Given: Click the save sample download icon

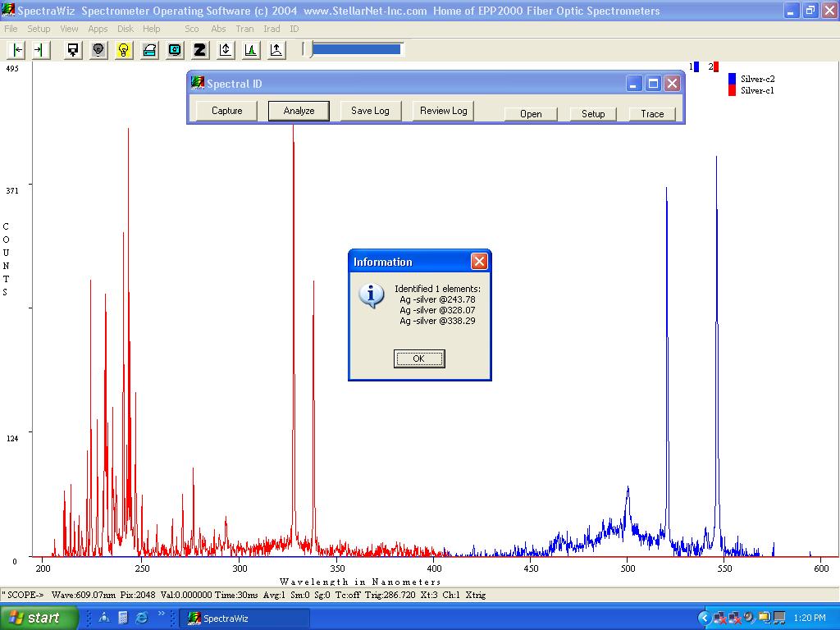Looking at the screenshot, I should pyautogui.click(x=73, y=50).
